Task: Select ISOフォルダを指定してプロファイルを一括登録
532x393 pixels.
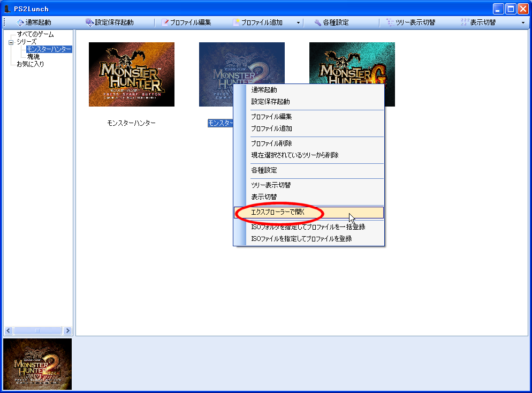Action: (309, 227)
